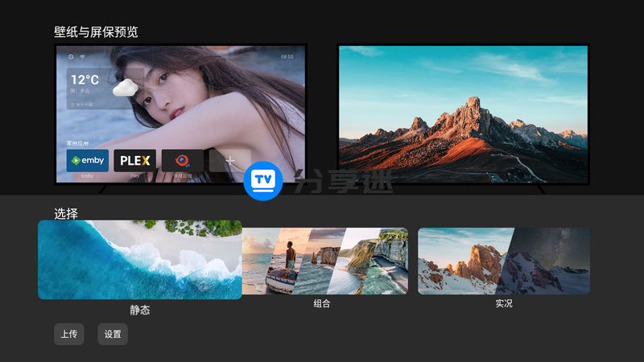Image resolution: width=644 pixels, height=362 pixels.
Task: Select the 实况 live wallpaper option
Action: pyautogui.click(x=503, y=261)
